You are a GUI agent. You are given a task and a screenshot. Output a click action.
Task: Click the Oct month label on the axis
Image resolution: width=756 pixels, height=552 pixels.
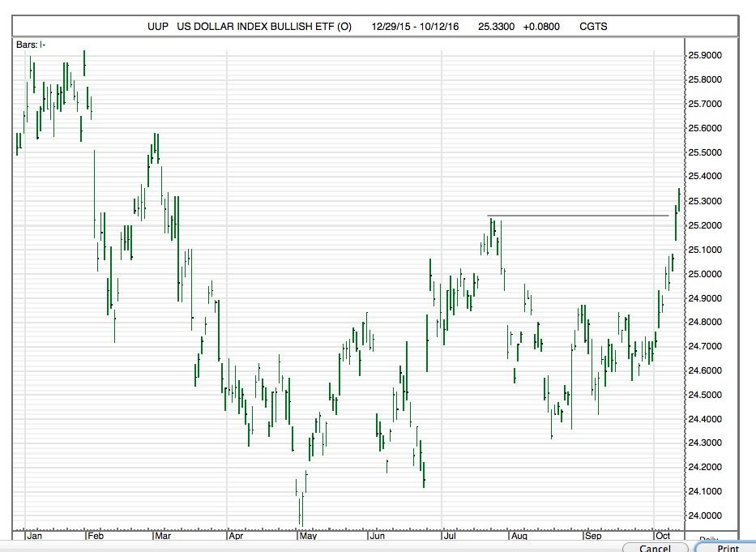[x=661, y=536]
